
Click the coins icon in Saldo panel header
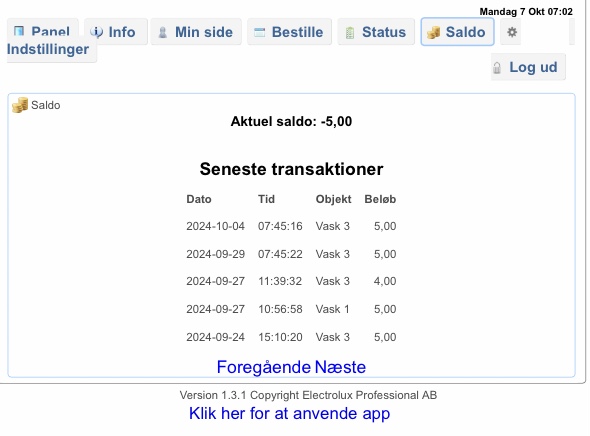(20, 105)
